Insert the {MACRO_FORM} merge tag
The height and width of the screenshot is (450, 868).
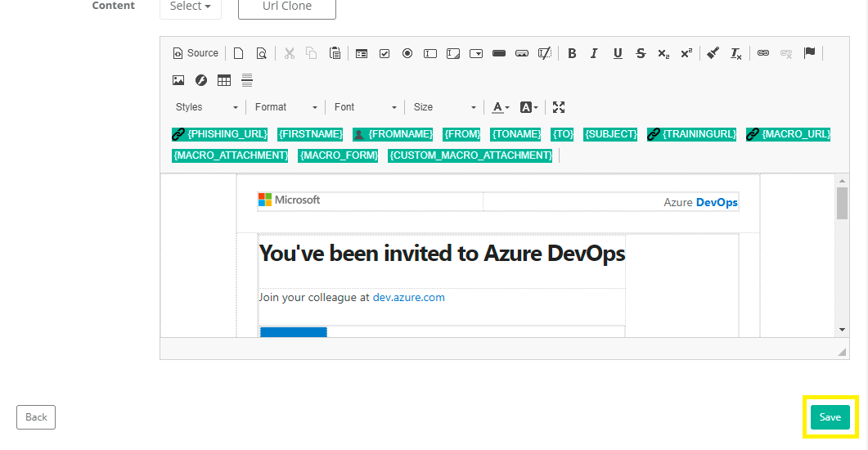(x=338, y=155)
